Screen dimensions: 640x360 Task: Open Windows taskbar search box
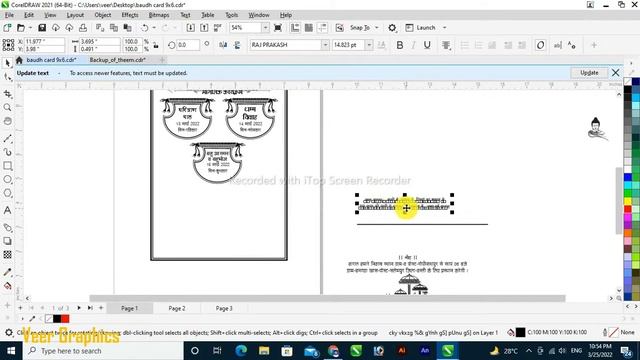point(104,351)
